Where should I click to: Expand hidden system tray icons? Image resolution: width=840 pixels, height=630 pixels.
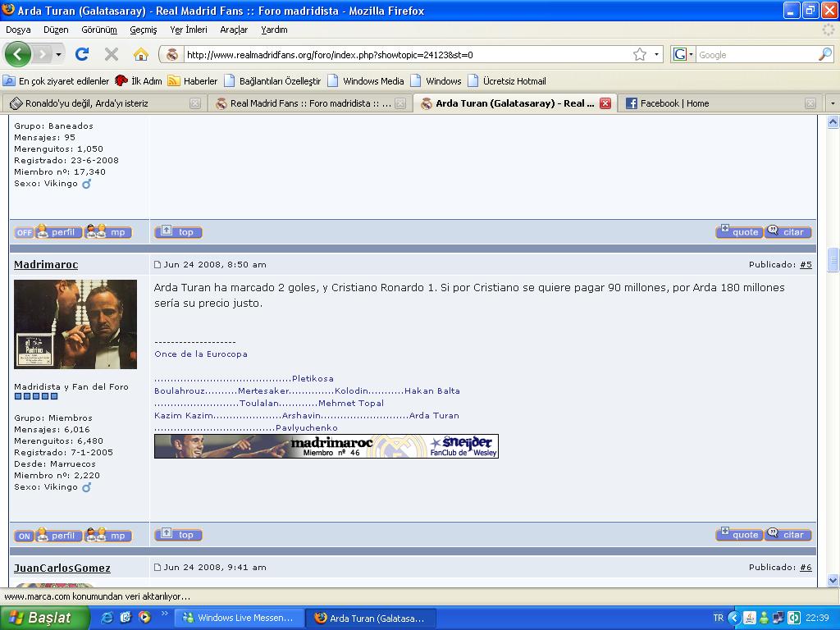(734, 619)
